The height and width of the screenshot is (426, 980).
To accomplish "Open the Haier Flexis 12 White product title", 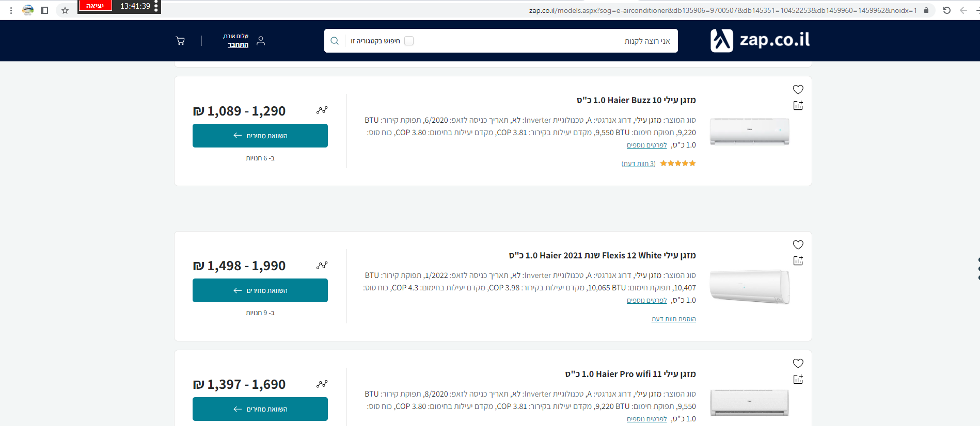I will click(x=603, y=255).
